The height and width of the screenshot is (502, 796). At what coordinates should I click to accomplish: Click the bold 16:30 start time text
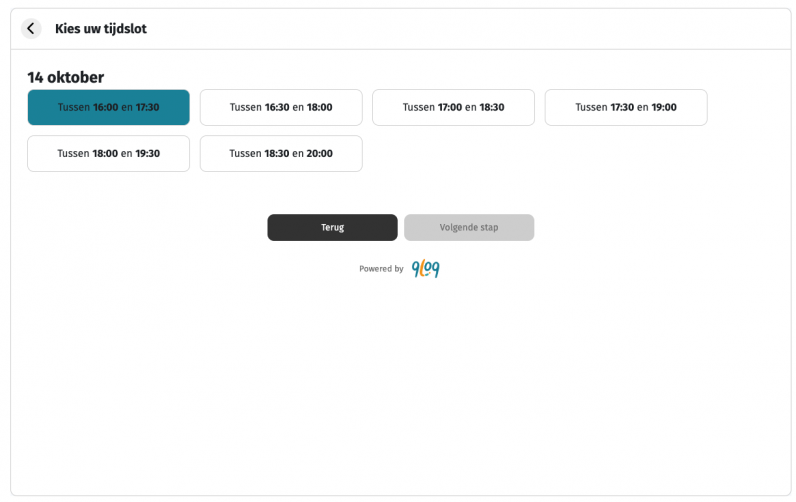(x=277, y=107)
